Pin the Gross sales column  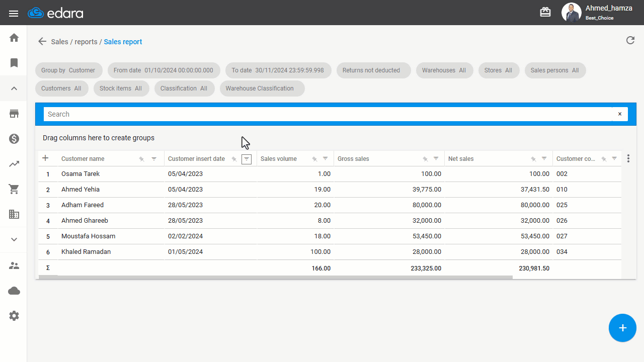pyautogui.click(x=425, y=159)
